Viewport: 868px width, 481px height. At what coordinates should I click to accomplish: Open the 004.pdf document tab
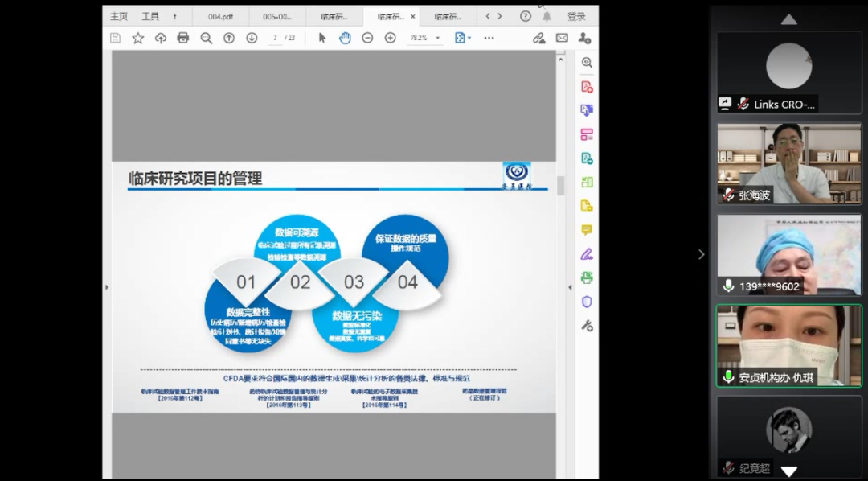tap(220, 17)
